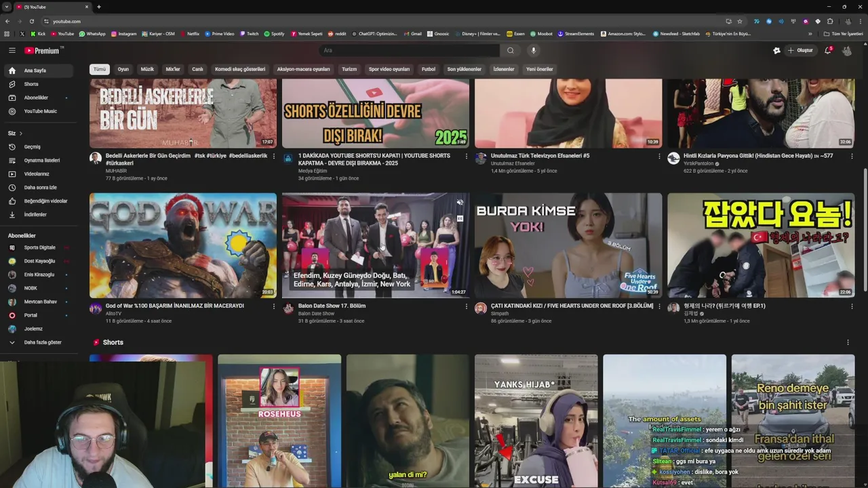This screenshot has width=868, height=488.
Task: Toggle captions on Balon Date Show preview
Action: [x=460, y=218]
